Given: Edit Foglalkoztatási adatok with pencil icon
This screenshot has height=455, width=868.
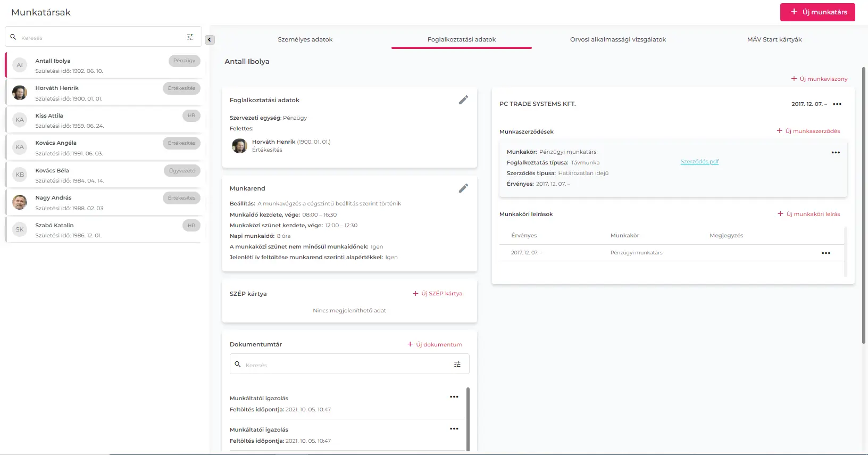Looking at the screenshot, I should (463, 100).
